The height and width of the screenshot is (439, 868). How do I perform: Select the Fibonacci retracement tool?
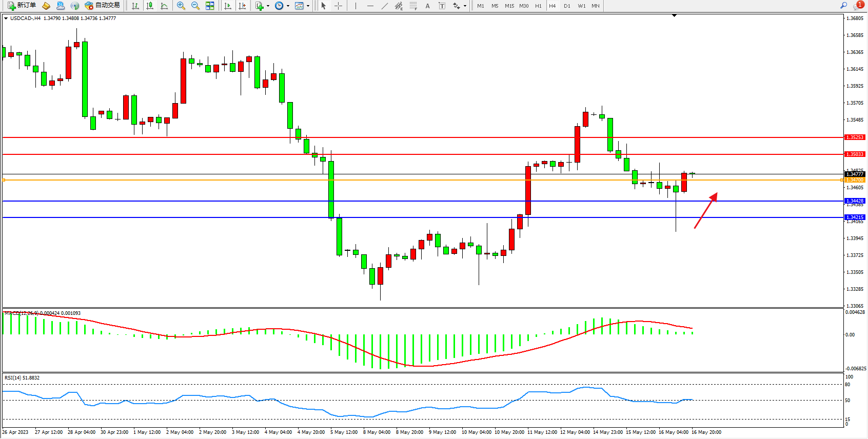413,6
